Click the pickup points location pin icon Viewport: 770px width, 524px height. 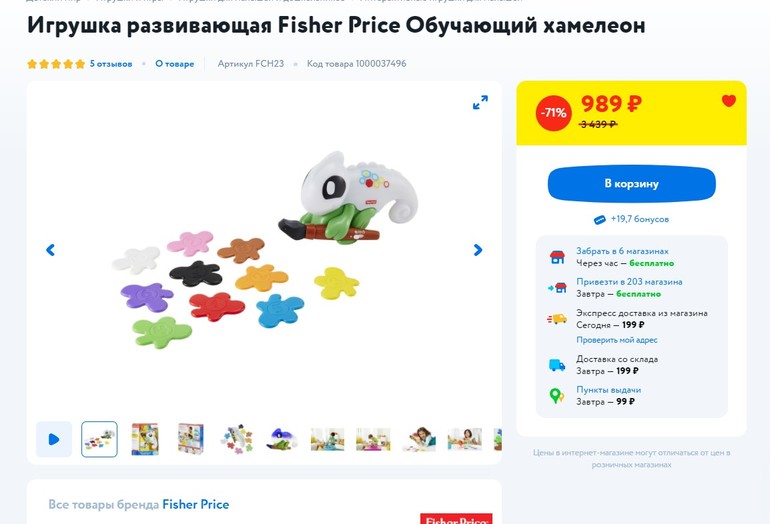click(557, 396)
